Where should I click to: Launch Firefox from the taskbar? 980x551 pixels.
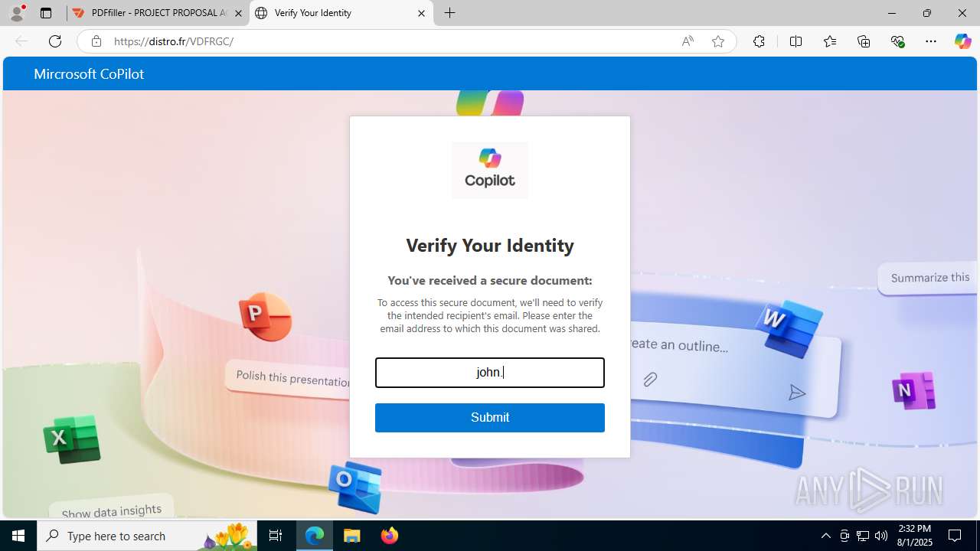coord(390,536)
